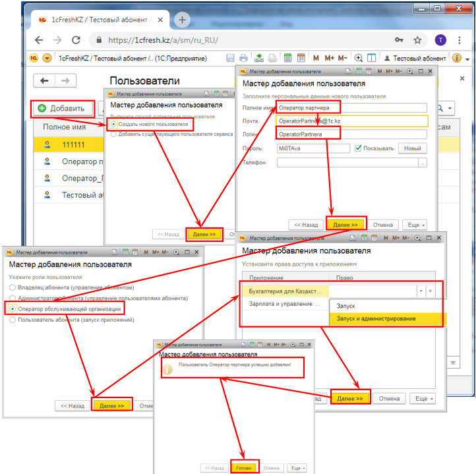Clear the Право value with x
Image resolution: width=476 pixels, height=474 pixels.
(x=430, y=291)
